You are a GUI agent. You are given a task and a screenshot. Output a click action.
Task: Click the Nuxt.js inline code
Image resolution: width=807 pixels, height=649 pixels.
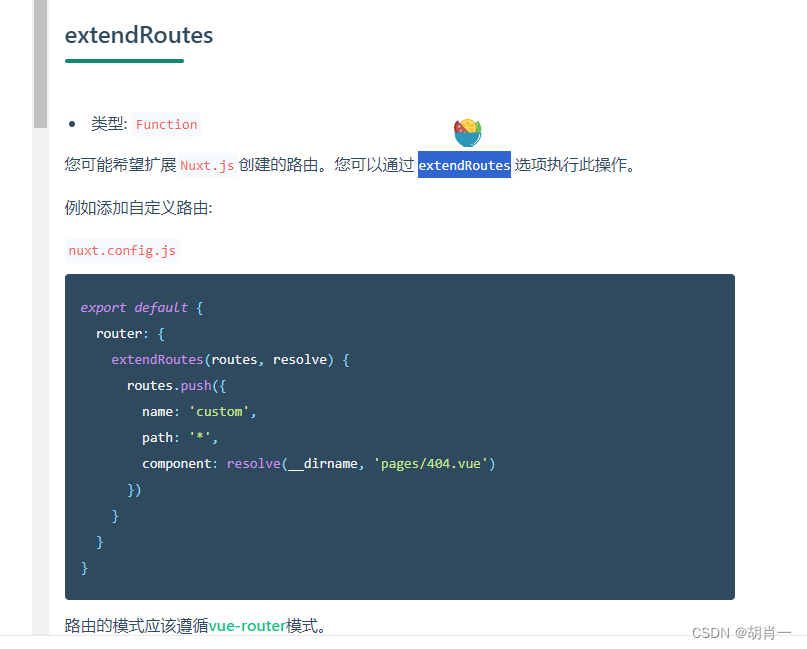click(x=207, y=165)
